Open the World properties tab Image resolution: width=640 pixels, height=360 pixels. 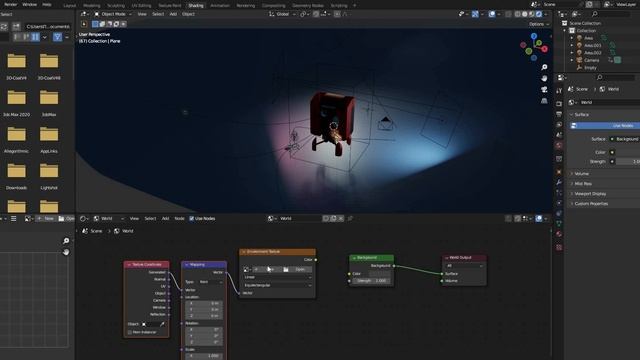[x=559, y=145]
